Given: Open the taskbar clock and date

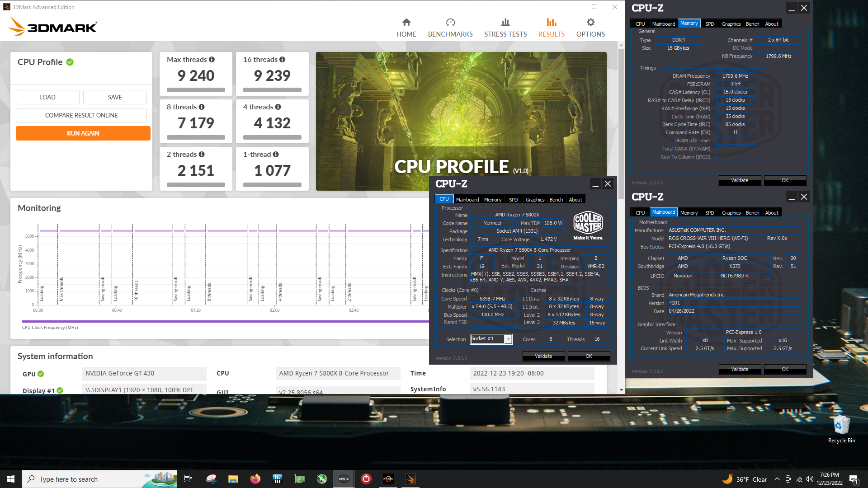Looking at the screenshot, I should (x=830, y=479).
